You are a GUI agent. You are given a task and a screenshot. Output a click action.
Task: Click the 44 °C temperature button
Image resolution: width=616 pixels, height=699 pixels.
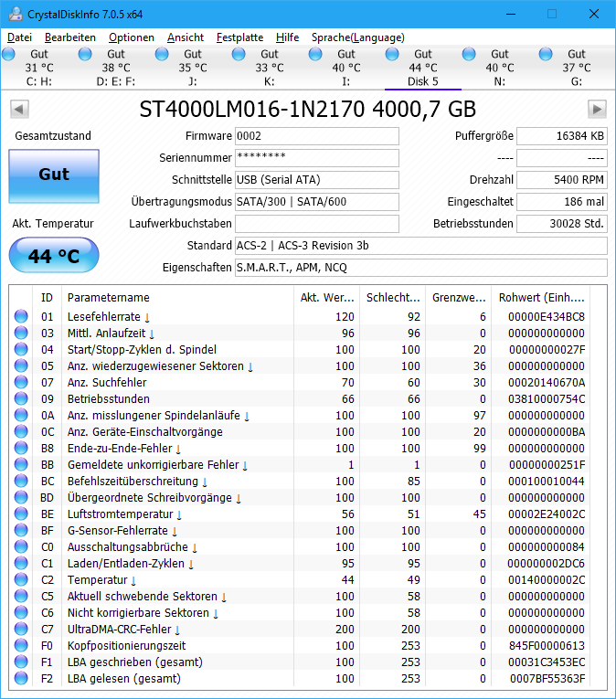54,256
